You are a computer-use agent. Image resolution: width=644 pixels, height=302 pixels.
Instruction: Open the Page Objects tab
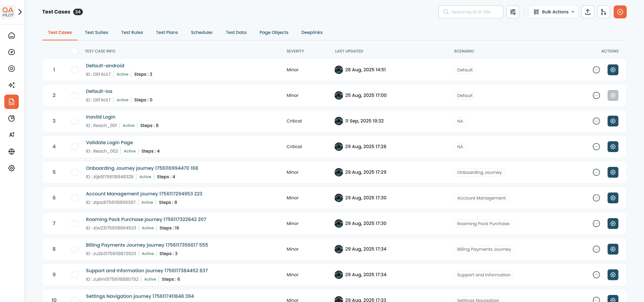[x=274, y=32]
